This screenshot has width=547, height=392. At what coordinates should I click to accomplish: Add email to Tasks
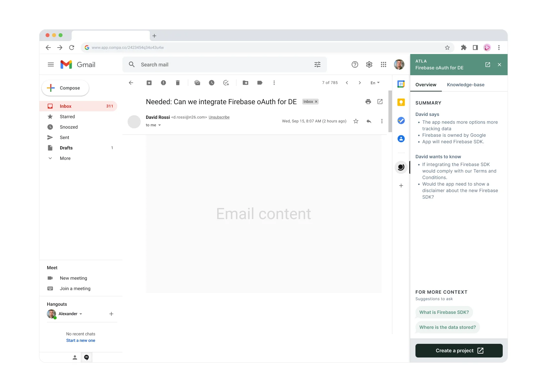226,83
